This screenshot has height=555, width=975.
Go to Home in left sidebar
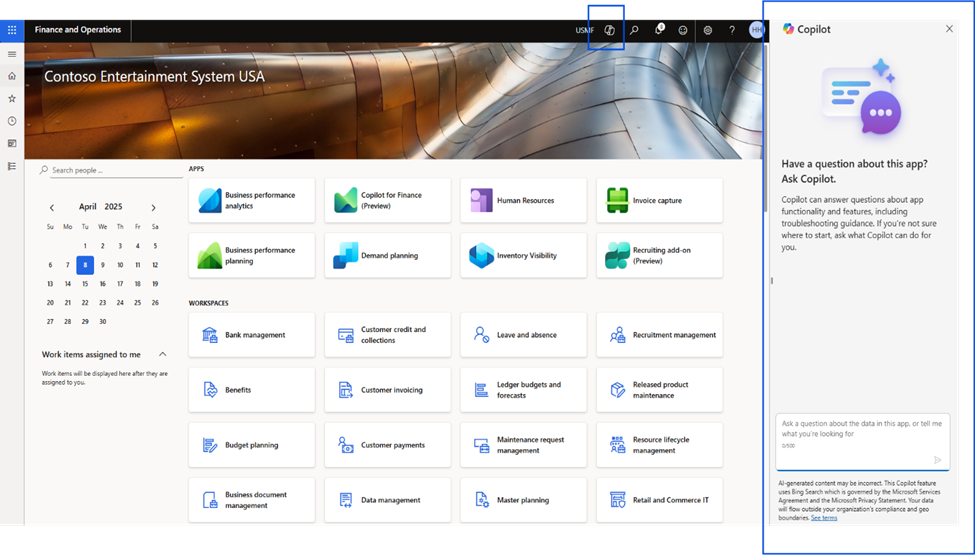(x=12, y=76)
